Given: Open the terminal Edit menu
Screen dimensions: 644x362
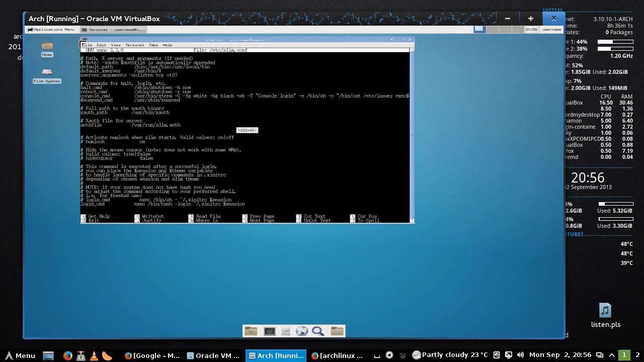Looking at the screenshot, I should point(101,45).
